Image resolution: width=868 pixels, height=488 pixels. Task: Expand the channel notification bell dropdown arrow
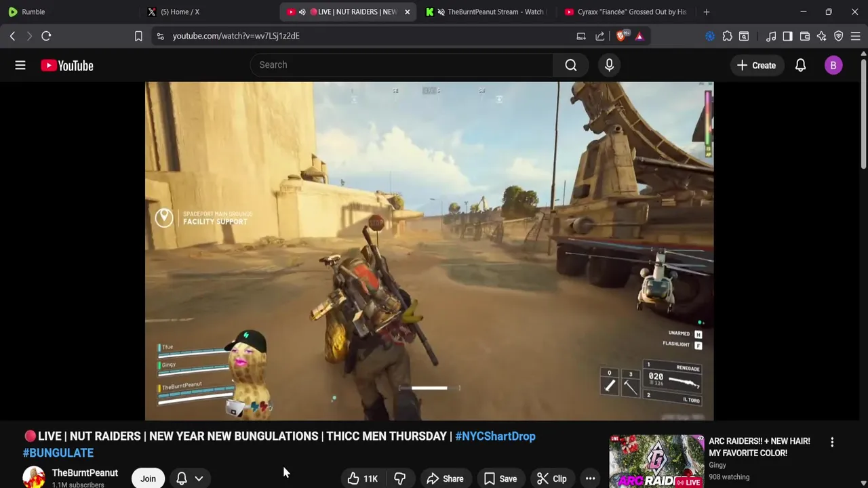tap(199, 479)
